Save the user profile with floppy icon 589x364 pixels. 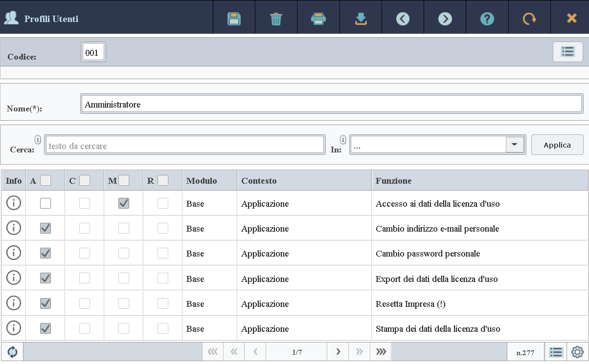click(234, 19)
